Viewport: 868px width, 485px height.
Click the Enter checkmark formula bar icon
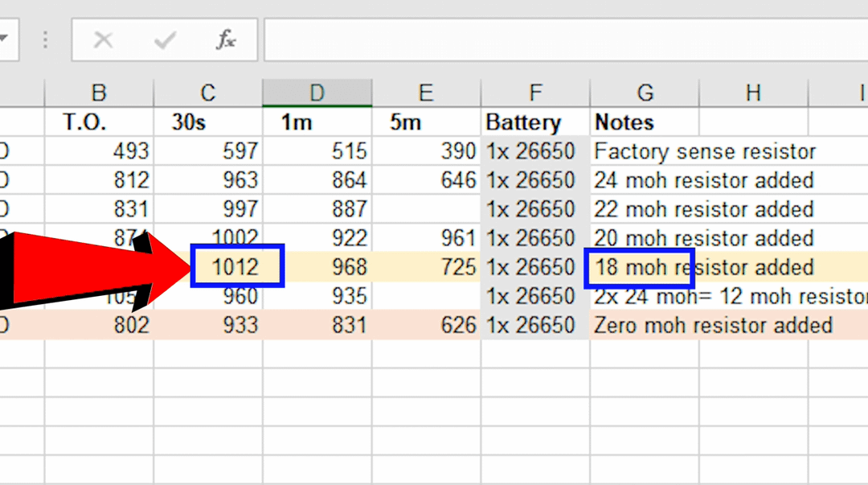[x=165, y=40]
